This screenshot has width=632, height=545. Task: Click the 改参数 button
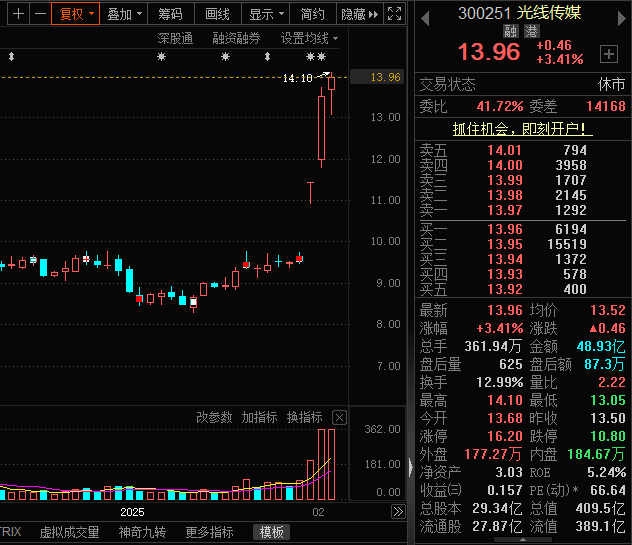tap(213, 417)
